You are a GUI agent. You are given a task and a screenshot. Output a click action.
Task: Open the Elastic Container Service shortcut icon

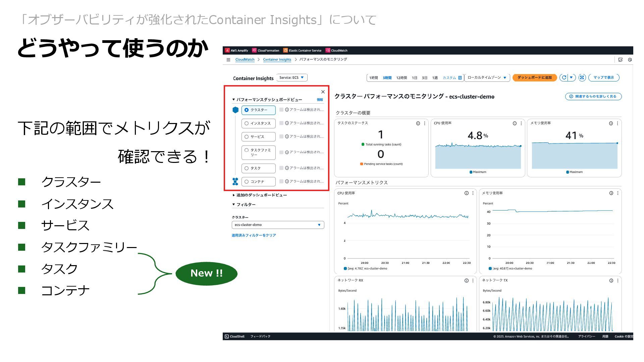pos(285,51)
